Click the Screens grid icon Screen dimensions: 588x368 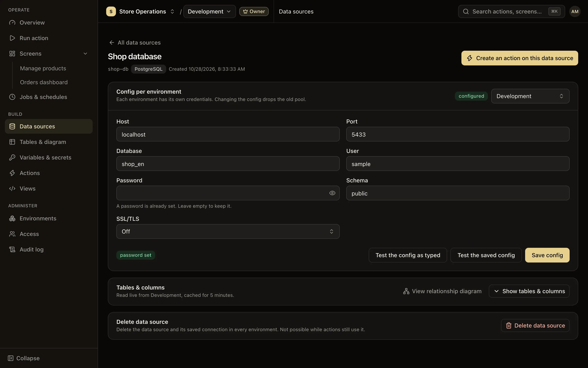tap(12, 54)
